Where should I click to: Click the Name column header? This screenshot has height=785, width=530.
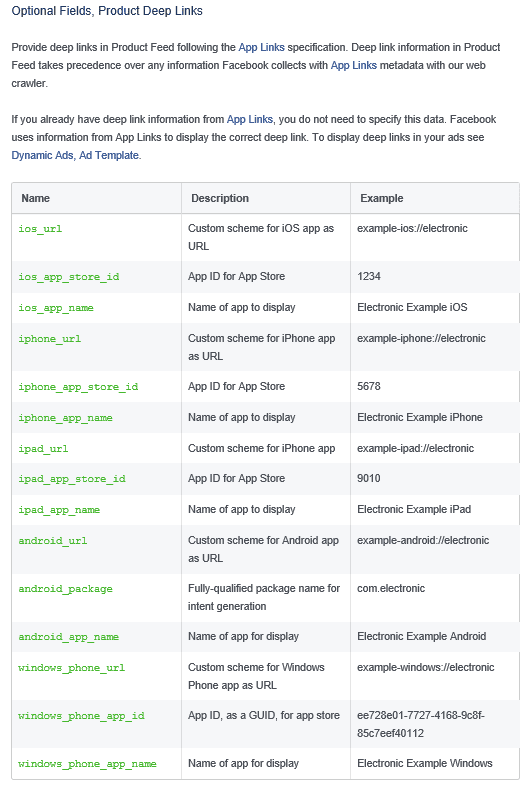(36, 198)
